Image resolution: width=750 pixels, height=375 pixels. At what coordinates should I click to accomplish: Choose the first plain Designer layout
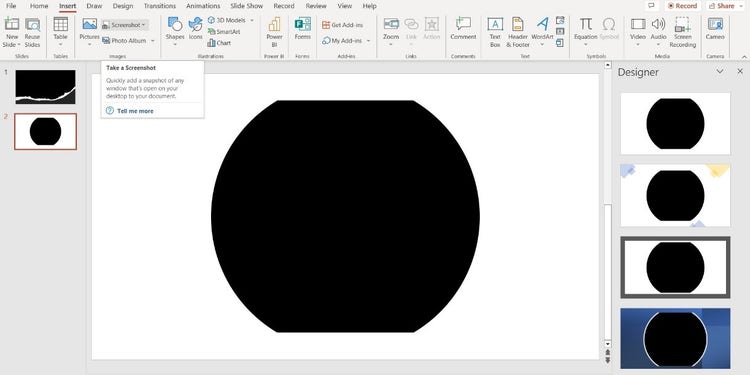(x=675, y=123)
